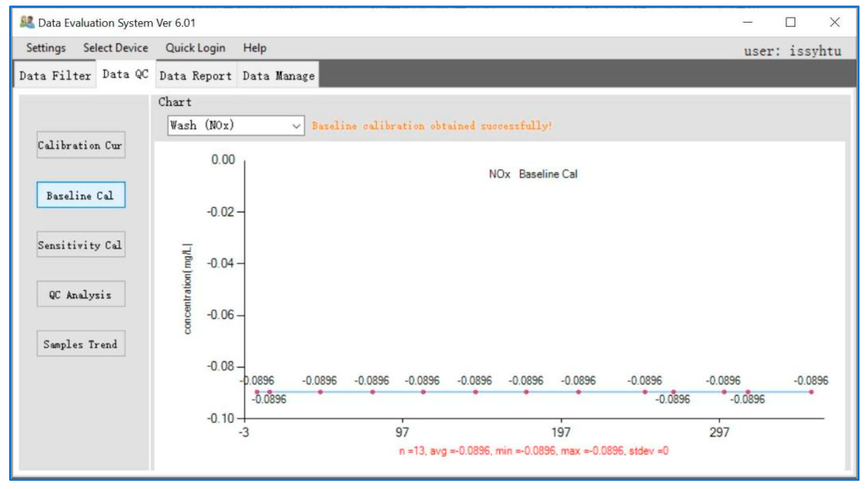Screen dimensions: 868x489
Task: Switch to the Data Filter tab
Action: 55,75
